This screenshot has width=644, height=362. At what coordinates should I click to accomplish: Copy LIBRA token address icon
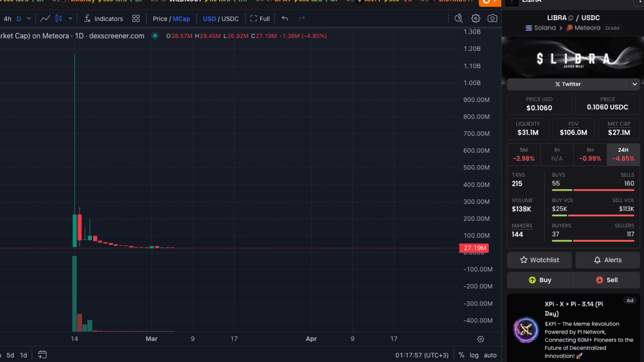tap(571, 18)
